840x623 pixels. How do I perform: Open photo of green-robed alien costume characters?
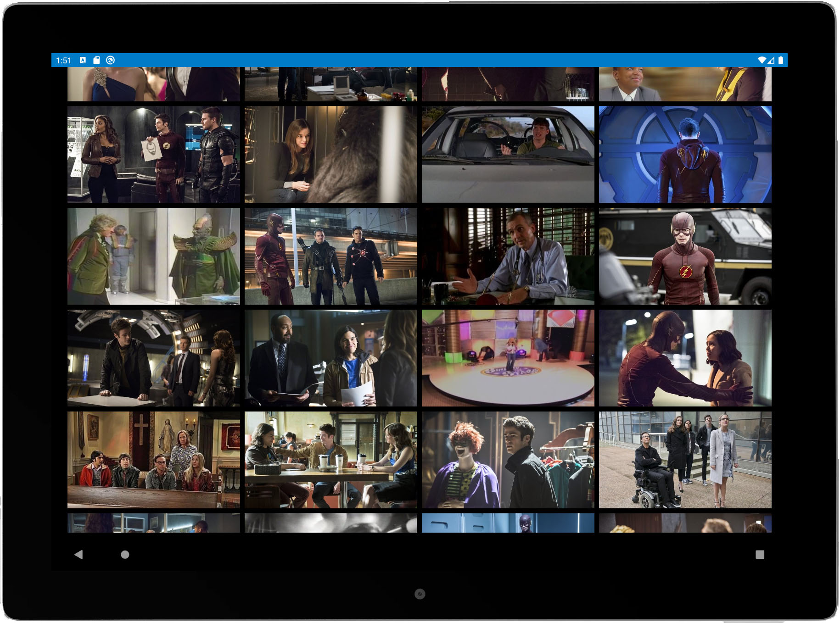(153, 256)
